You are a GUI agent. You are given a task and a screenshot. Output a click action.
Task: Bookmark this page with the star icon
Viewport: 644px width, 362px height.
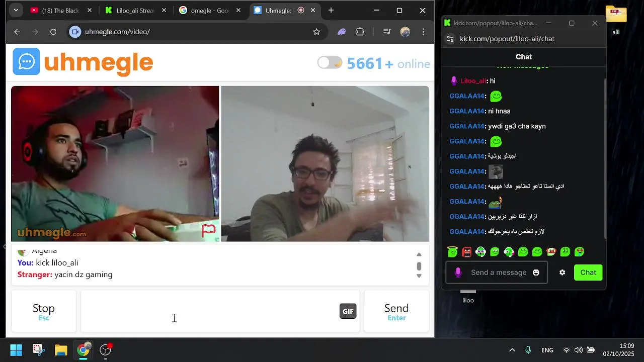(x=316, y=32)
